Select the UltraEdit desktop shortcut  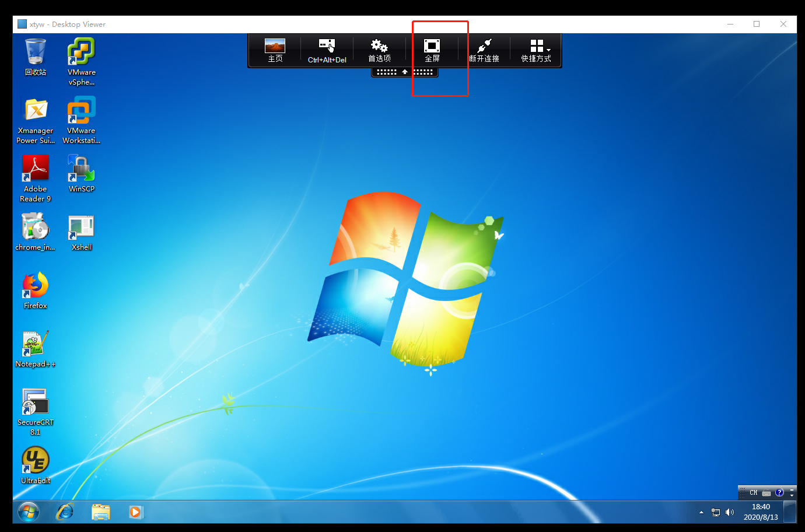36,466
